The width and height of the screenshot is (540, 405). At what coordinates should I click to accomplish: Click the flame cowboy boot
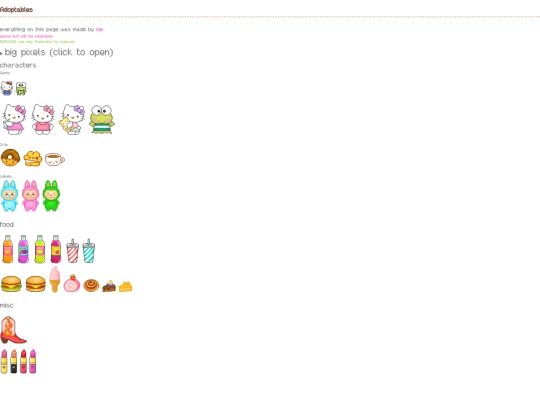pos(13,330)
